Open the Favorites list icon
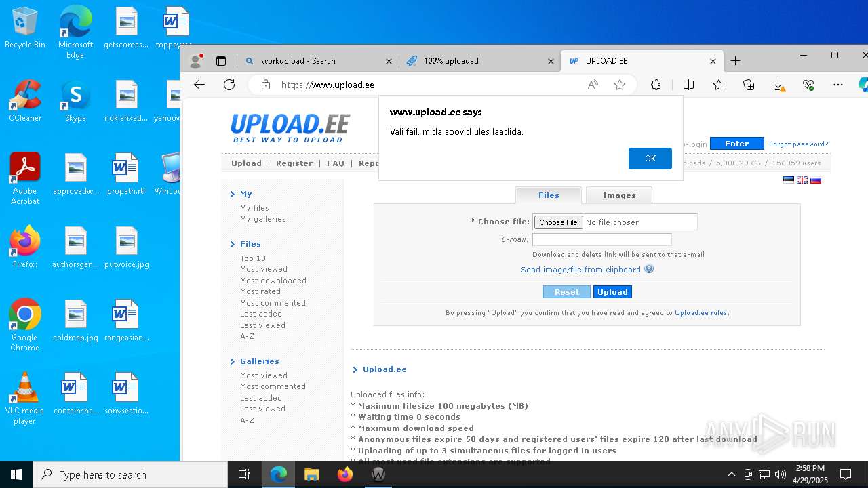The image size is (868, 488). click(x=719, y=85)
